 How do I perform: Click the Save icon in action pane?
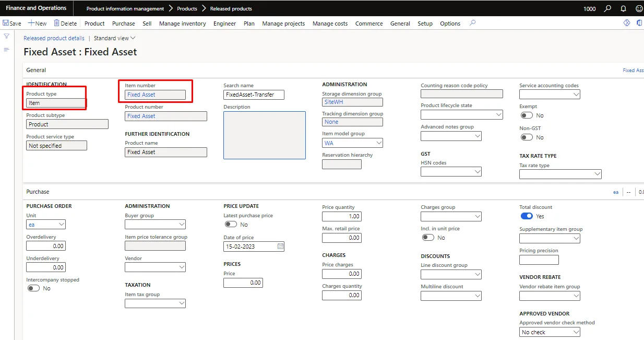6,23
